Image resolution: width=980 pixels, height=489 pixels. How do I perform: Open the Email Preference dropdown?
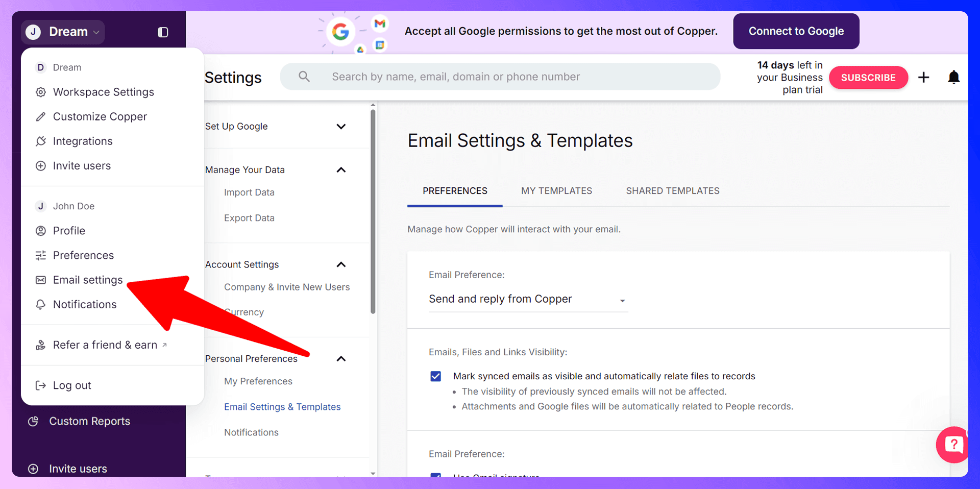point(528,299)
